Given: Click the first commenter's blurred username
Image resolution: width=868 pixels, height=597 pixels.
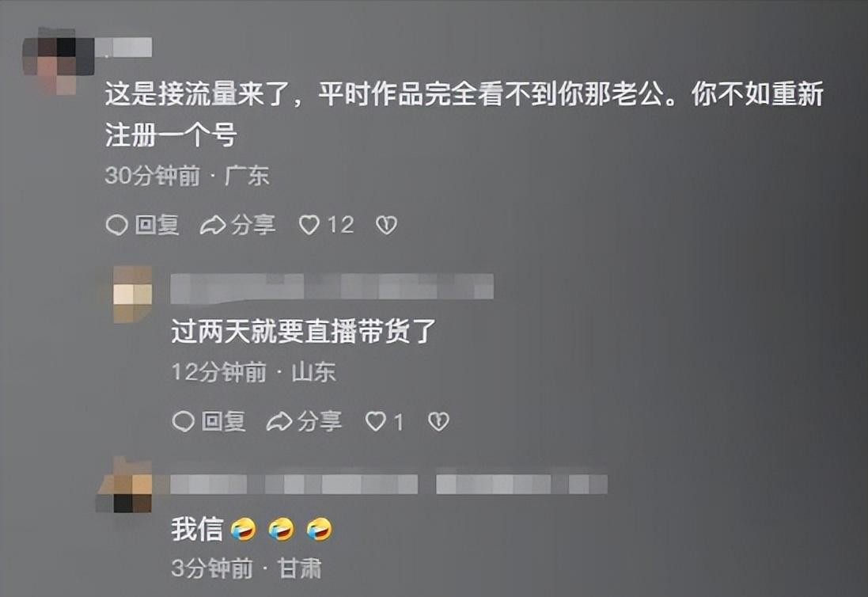Looking at the screenshot, I should click(x=124, y=48).
